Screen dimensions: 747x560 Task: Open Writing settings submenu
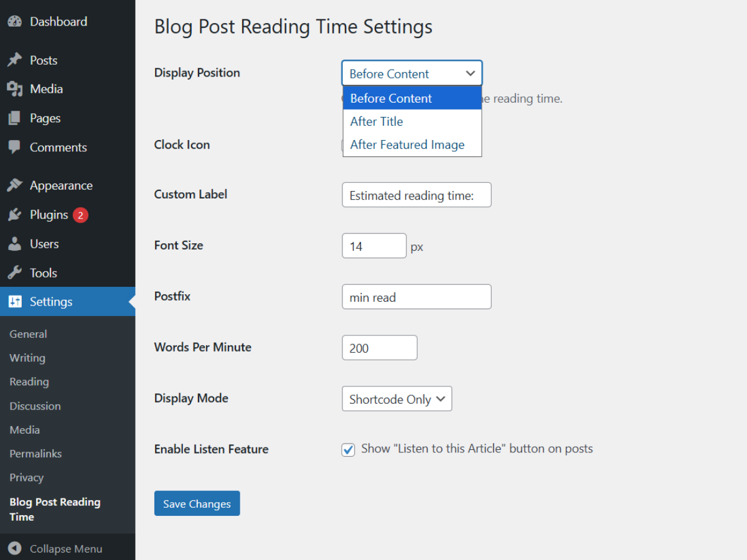27,358
